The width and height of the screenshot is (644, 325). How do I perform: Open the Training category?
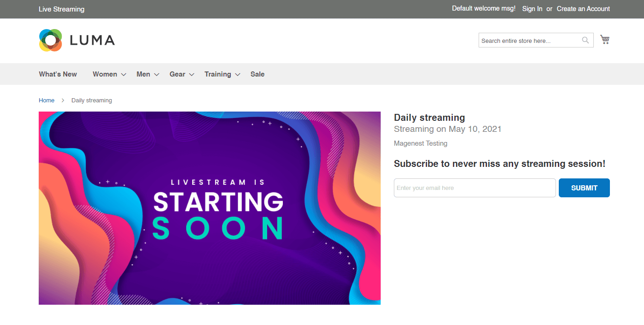(218, 74)
